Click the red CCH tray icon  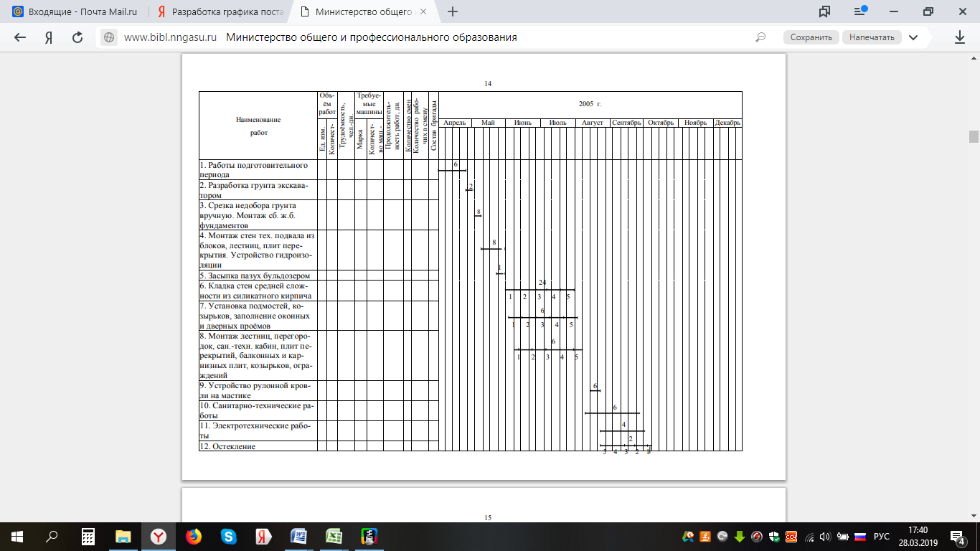click(x=791, y=536)
